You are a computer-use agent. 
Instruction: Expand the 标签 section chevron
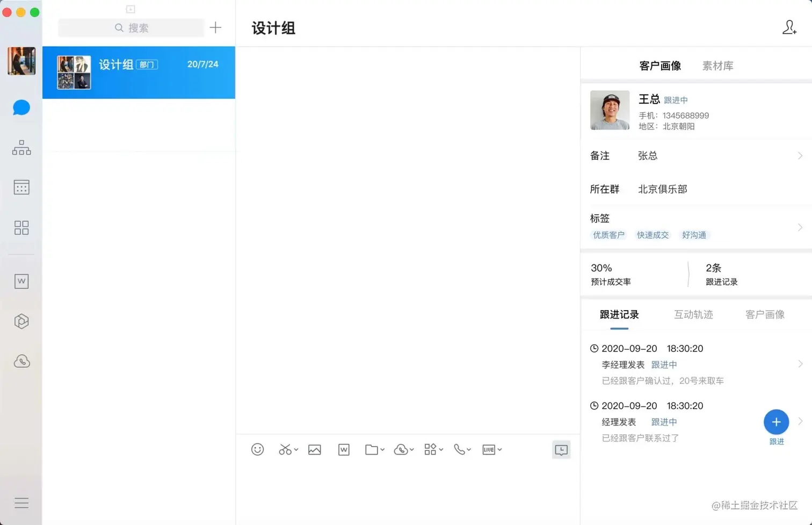pos(800,227)
